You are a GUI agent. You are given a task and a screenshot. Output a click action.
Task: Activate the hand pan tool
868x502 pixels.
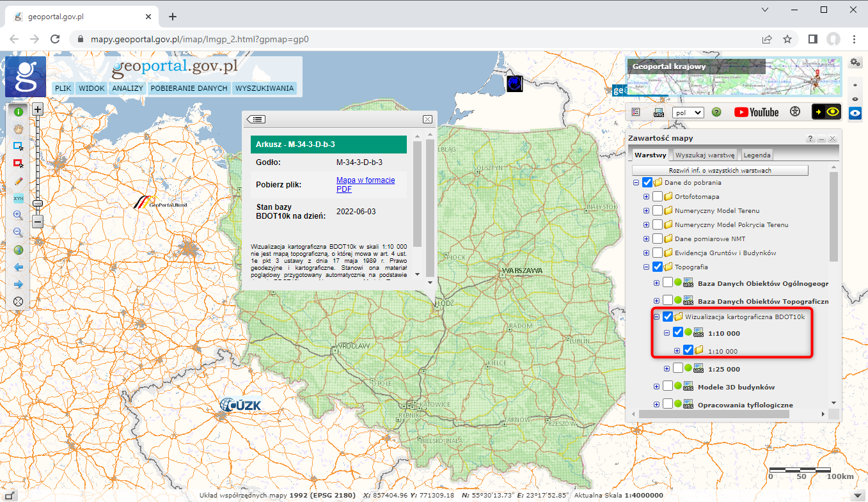pyautogui.click(x=19, y=129)
